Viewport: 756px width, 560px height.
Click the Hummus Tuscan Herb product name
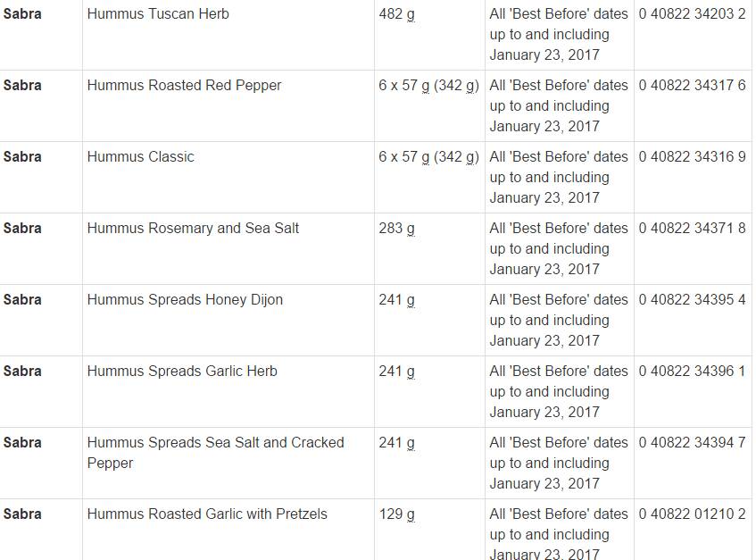tap(158, 14)
